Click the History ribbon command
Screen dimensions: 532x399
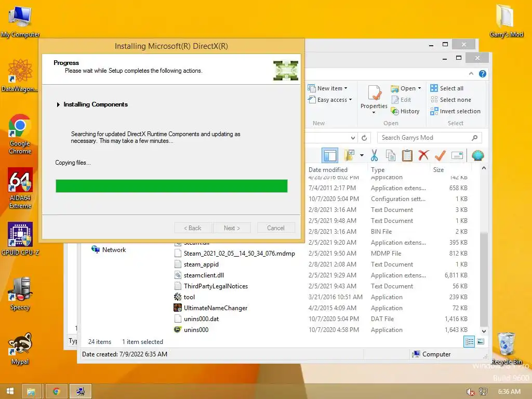pyautogui.click(x=405, y=111)
